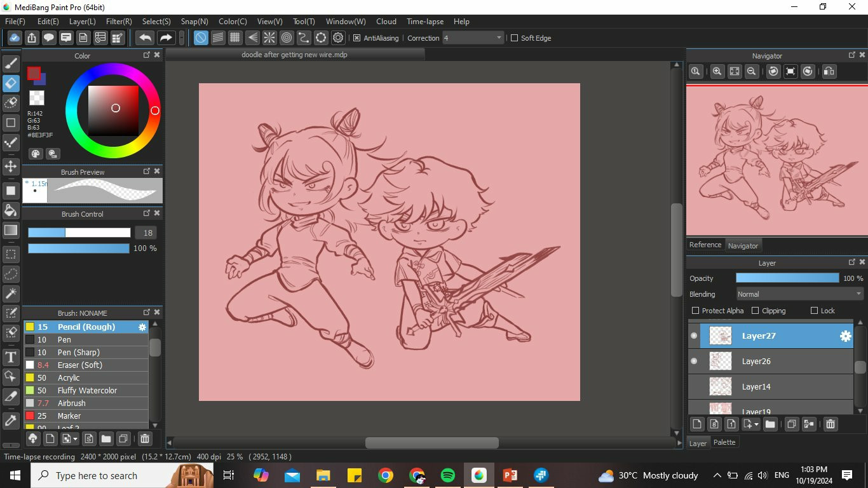Select the Acrylic brush
This screenshot has width=868, height=488.
(x=86, y=378)
